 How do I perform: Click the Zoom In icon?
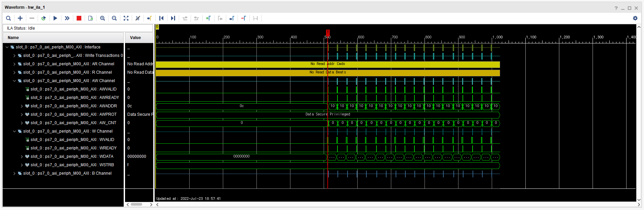103,18
